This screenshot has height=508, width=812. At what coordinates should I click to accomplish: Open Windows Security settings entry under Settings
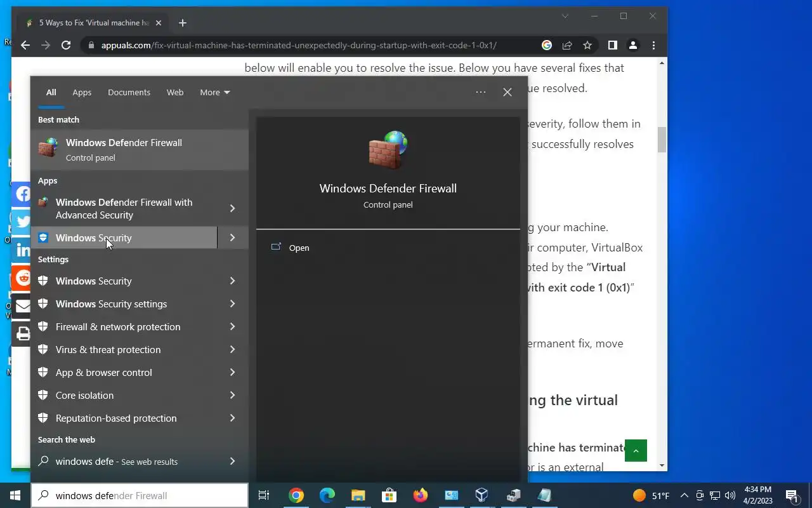click(x=124, y=304)
